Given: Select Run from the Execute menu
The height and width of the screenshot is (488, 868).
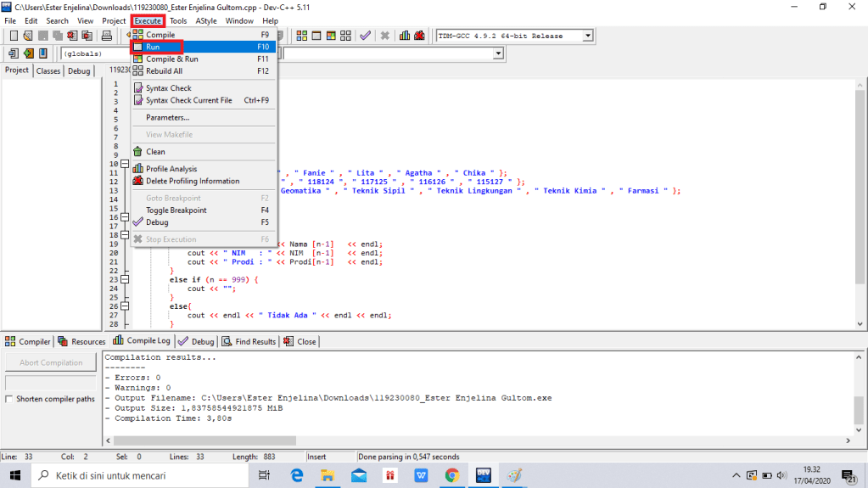Looking at the screenshot, I should [154, 48].
